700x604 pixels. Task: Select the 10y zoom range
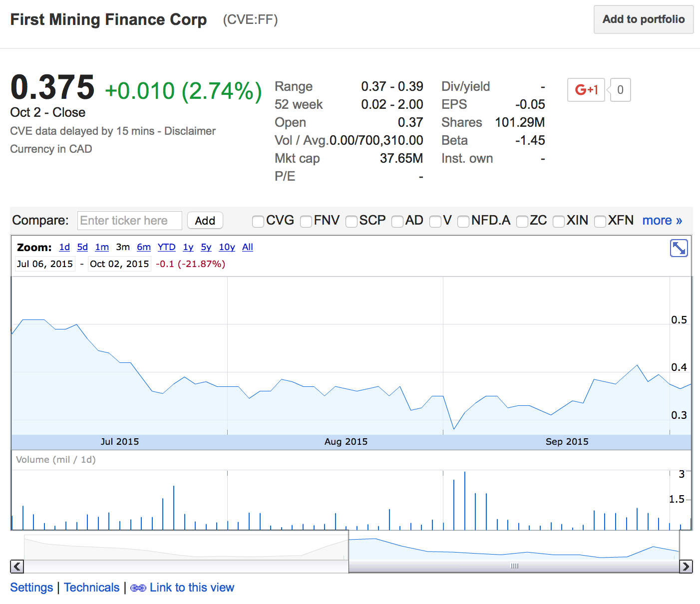[227, 247]
